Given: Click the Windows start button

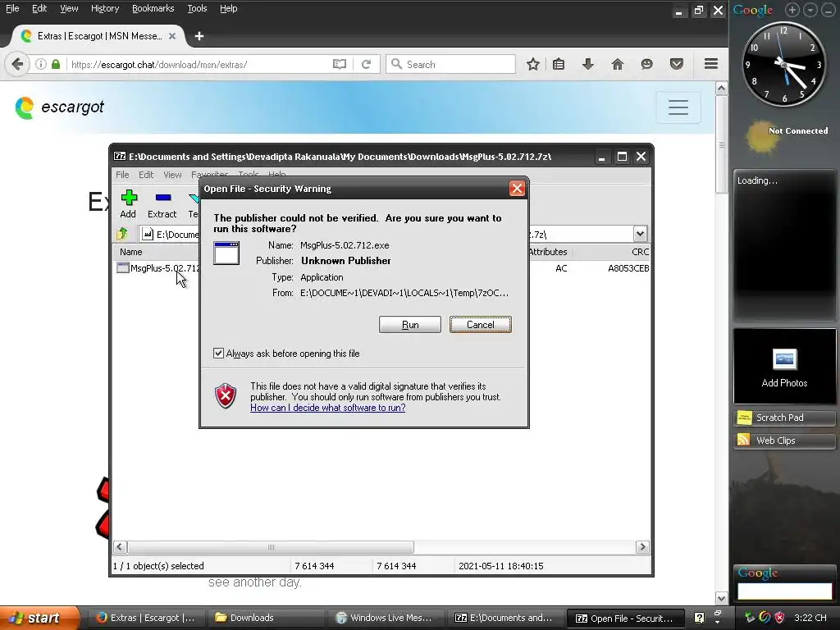Looking at the screenshot, I should tap(39, 618).
